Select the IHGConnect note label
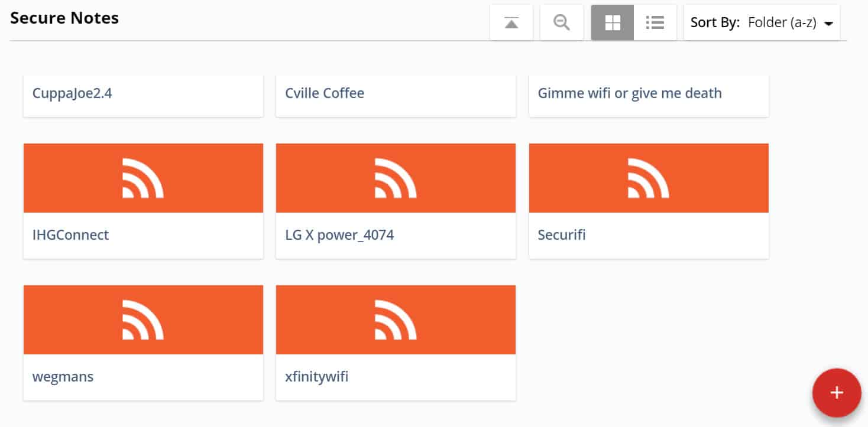 click(70, 235)
